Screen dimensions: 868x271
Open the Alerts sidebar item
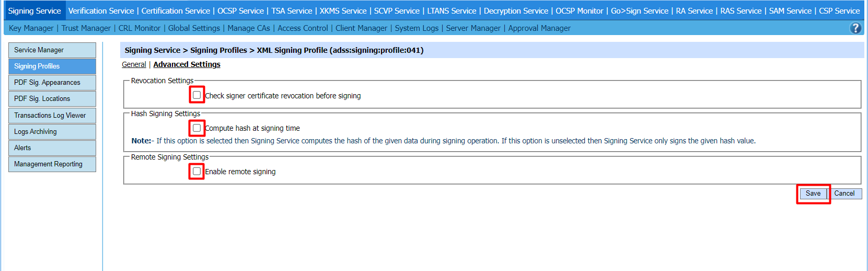tap(52, 148)
